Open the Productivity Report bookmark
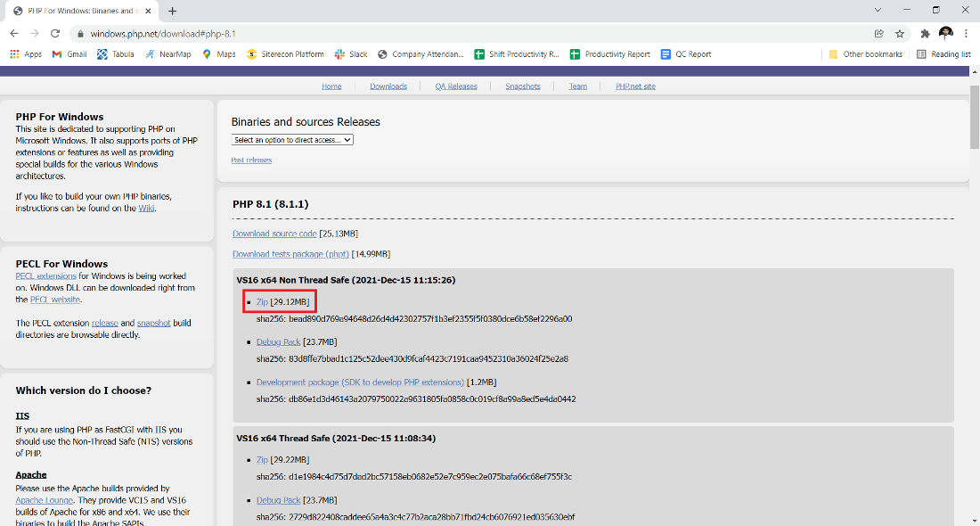 [x=610, y=54]
